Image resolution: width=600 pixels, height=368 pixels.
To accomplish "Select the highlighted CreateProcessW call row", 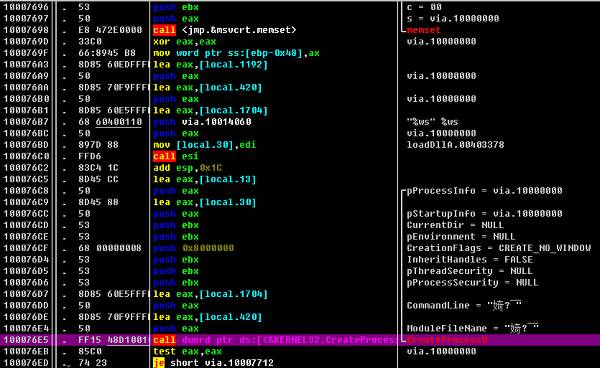I will [300, 340].
